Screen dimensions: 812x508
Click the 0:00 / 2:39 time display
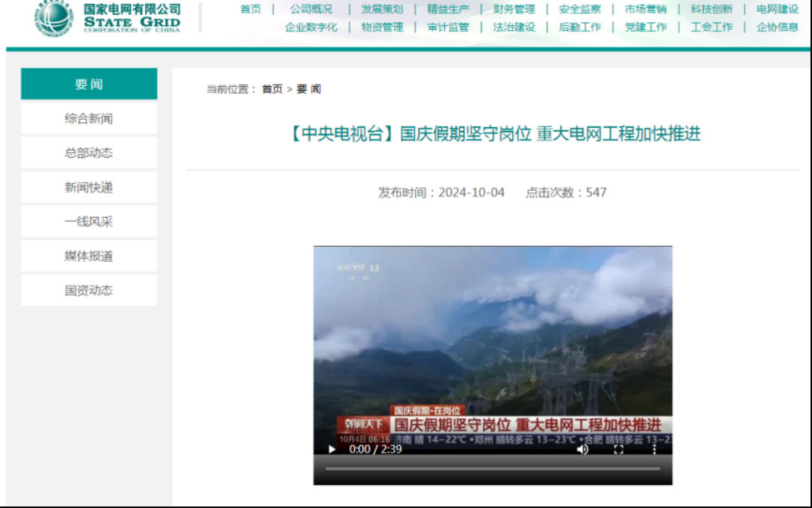[375, 449]
